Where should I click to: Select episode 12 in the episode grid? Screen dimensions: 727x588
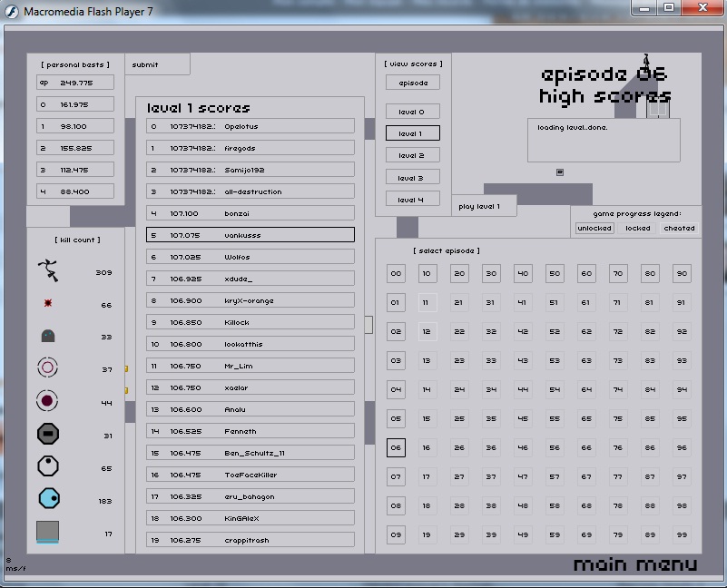tap(427, 332)
